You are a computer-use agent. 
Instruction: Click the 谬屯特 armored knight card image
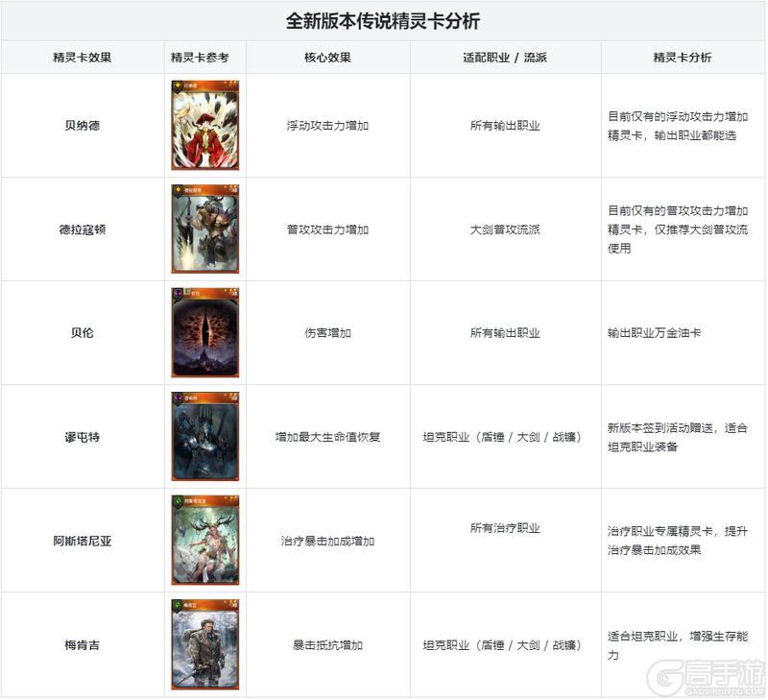pos(204,436)
